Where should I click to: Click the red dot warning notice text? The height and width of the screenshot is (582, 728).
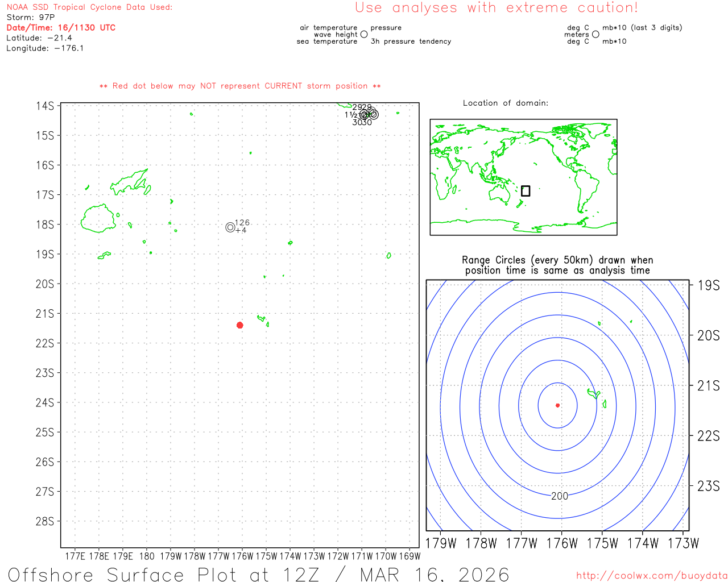pos(240,86)
